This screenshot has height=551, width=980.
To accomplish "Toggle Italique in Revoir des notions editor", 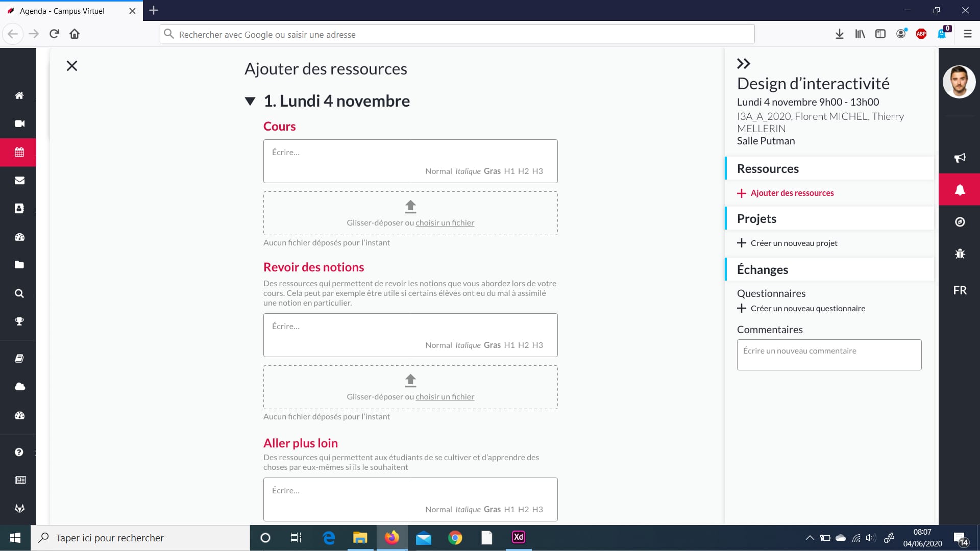I will click(x=468, y=345).
